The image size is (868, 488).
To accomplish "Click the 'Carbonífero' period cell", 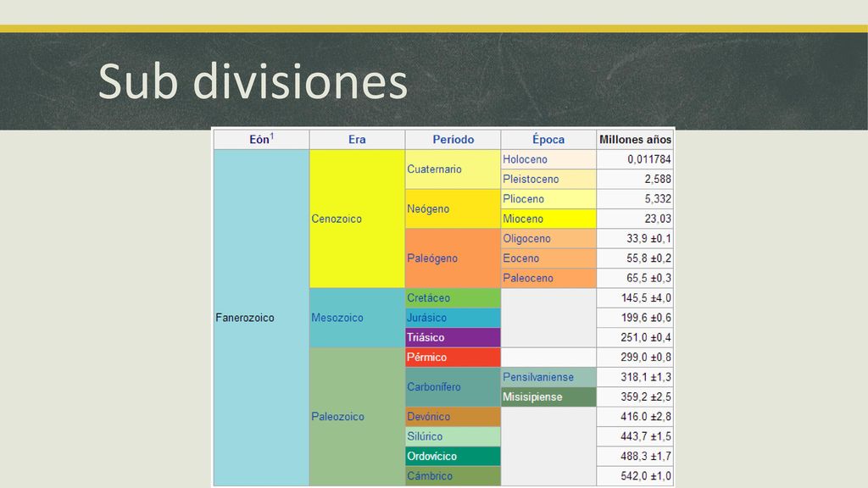I will click(x=453, y=387).
